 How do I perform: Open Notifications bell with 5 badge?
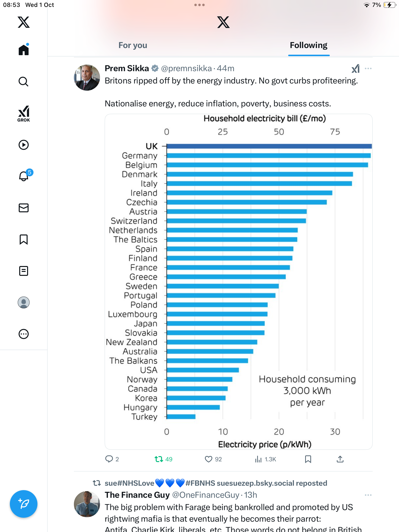coord(24,176)
